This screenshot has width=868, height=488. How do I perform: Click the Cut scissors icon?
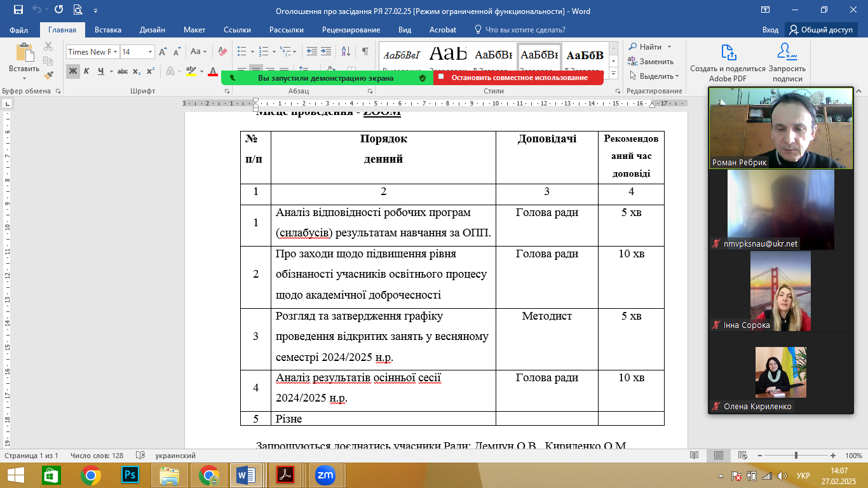click(48, 46)
